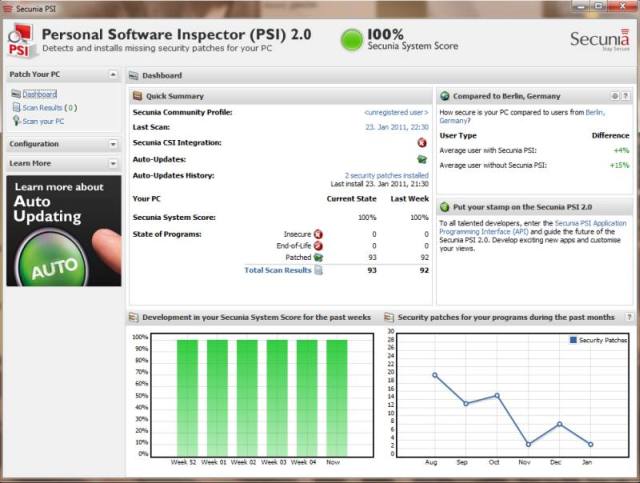Image resolution: width=640 pixels, height=483 pixels.
Task: Click the Security Patches legend swatch
Action: [x=573, y=340]
